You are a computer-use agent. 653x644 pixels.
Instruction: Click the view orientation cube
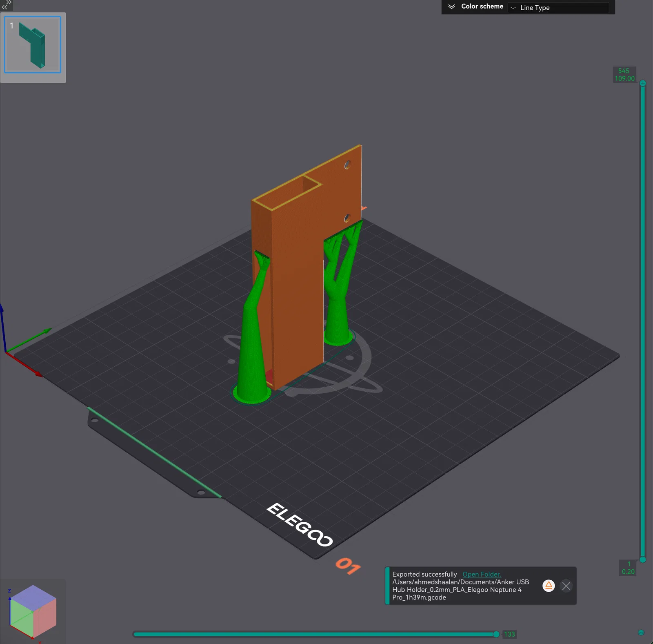point(33,611)
